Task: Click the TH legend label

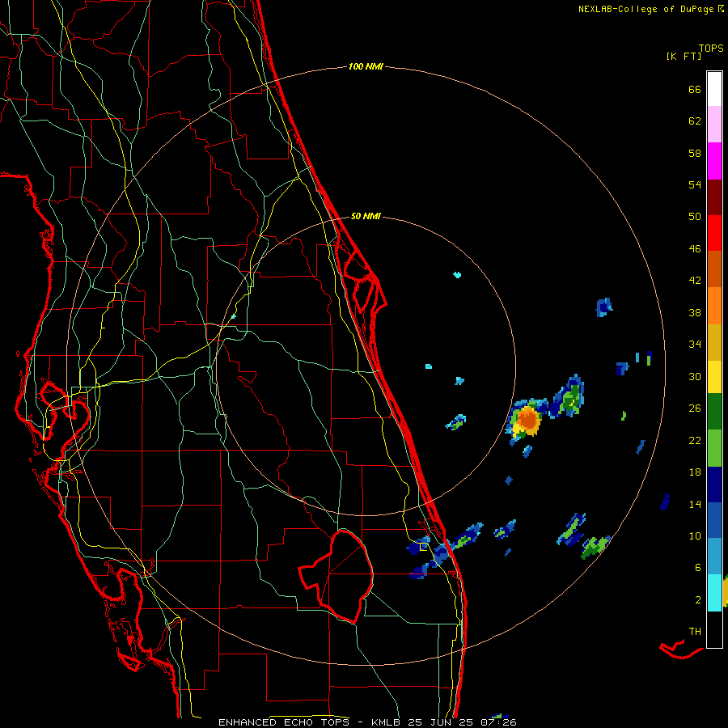Action: point(695,632)
